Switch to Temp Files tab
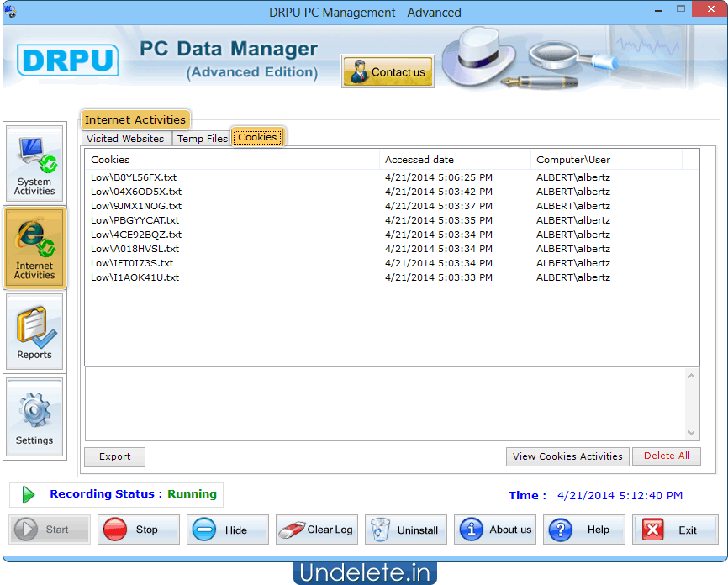 [203, 139]
